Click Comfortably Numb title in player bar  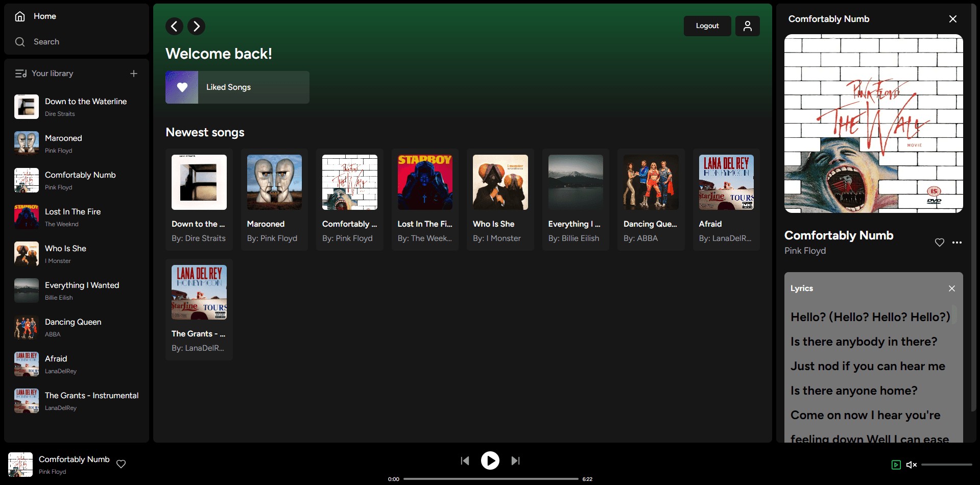[74, 459]
